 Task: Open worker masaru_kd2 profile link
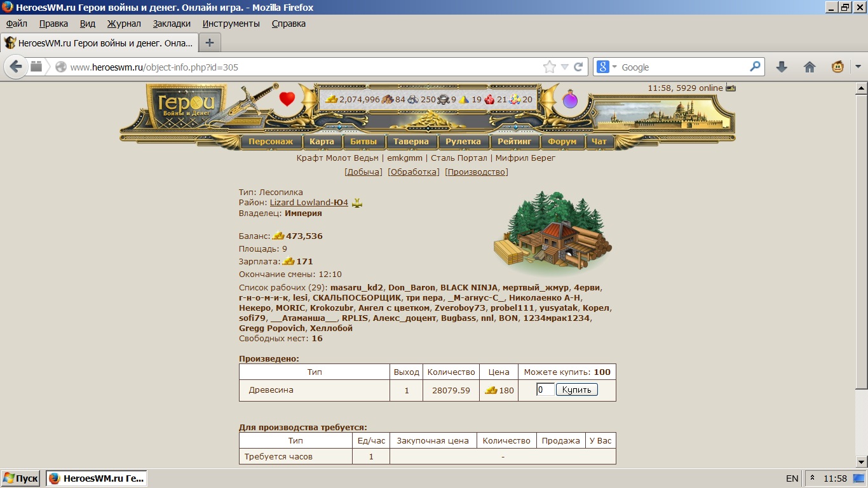[357, 287]
